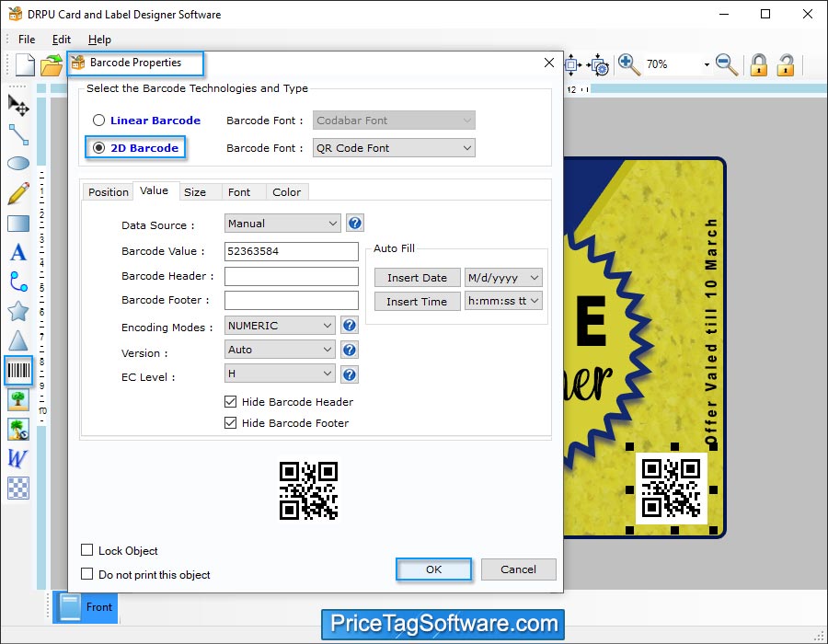Image resolution: width=828 pixels, height=644 pixels.
Task: Open the Data Source Manual dropdown
Action: tap(282, 224)
